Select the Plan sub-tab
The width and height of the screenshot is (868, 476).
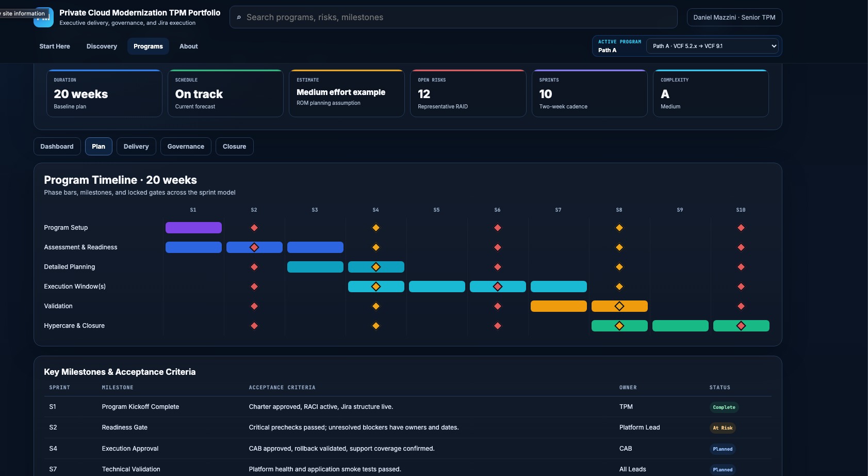pyautogui.click(x=99, y=147)
